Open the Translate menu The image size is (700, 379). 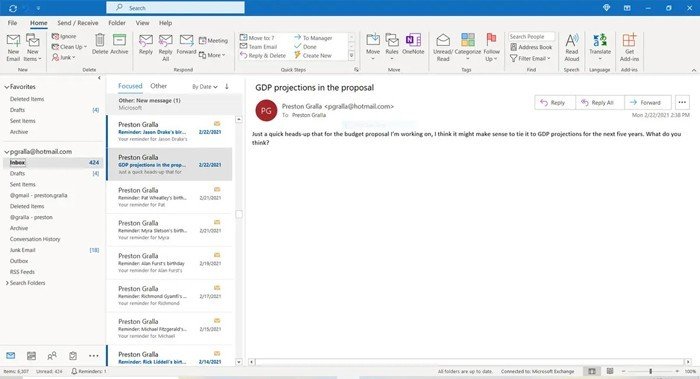point(600,47)
